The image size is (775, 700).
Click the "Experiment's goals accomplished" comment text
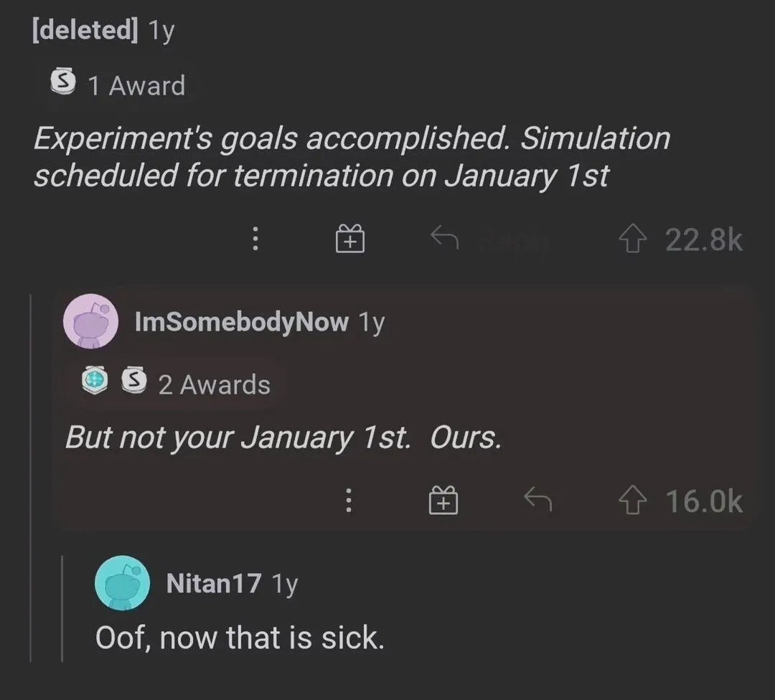click(352, 156)
